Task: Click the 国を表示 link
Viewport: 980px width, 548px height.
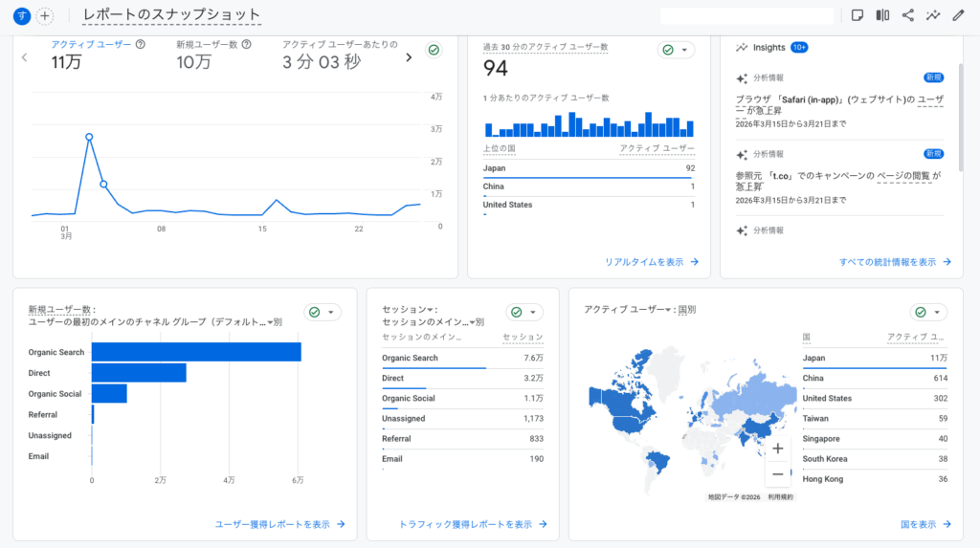Action: click(x=925, y=524)
